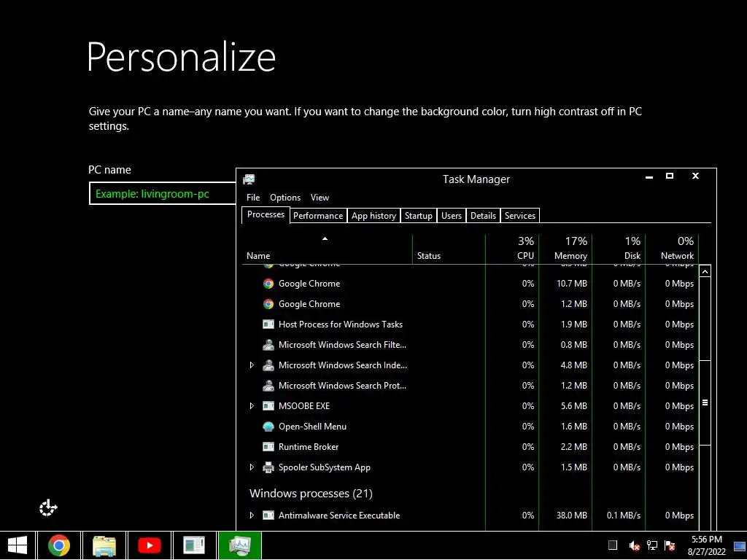
Task: Open YouTube from the taskbar
Action: coord(149,545)
